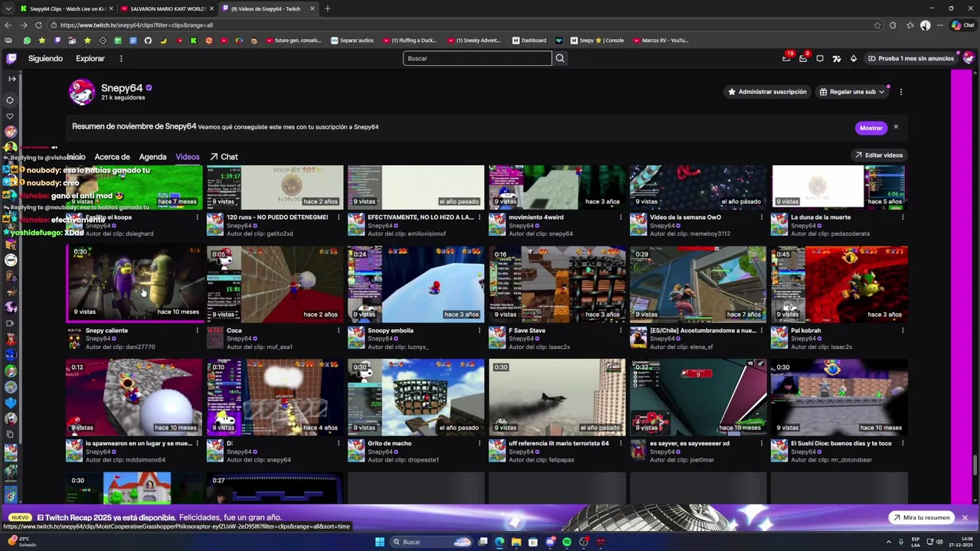Go to Siguiendo in top navigation

point(45,58)
